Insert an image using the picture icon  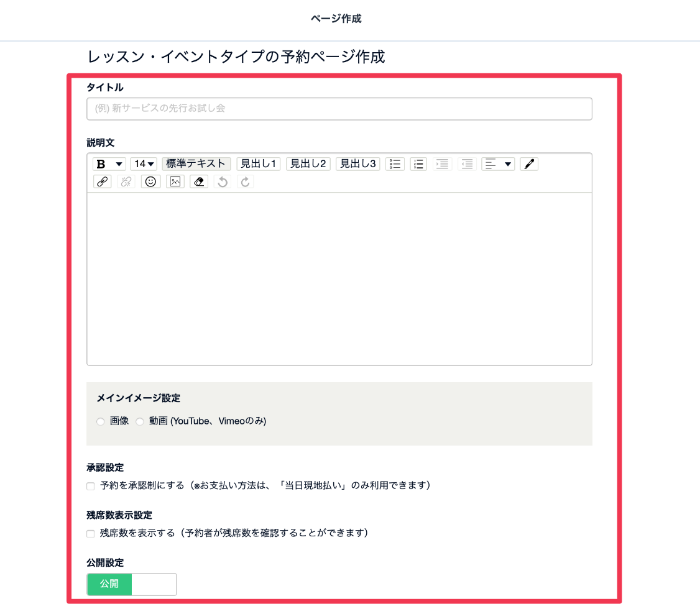tap(175, 181)
